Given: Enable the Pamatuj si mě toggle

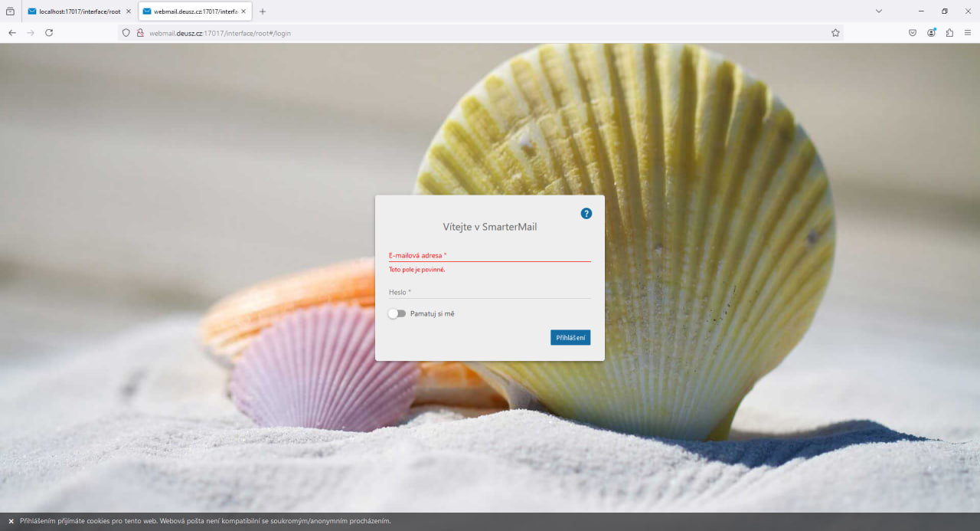Looking at the screenshot, I should tap(397, 313).
